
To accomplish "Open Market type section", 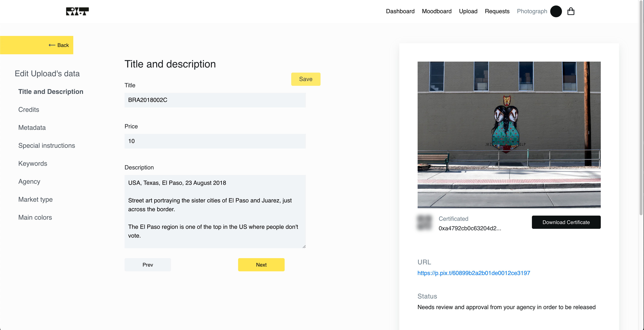I will 36,199.
